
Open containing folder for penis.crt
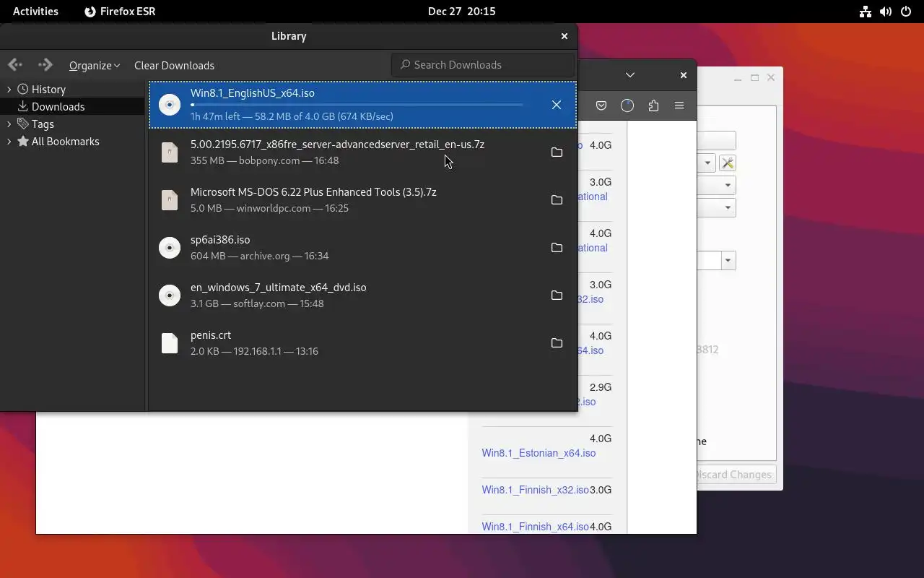tap(557, 343)
